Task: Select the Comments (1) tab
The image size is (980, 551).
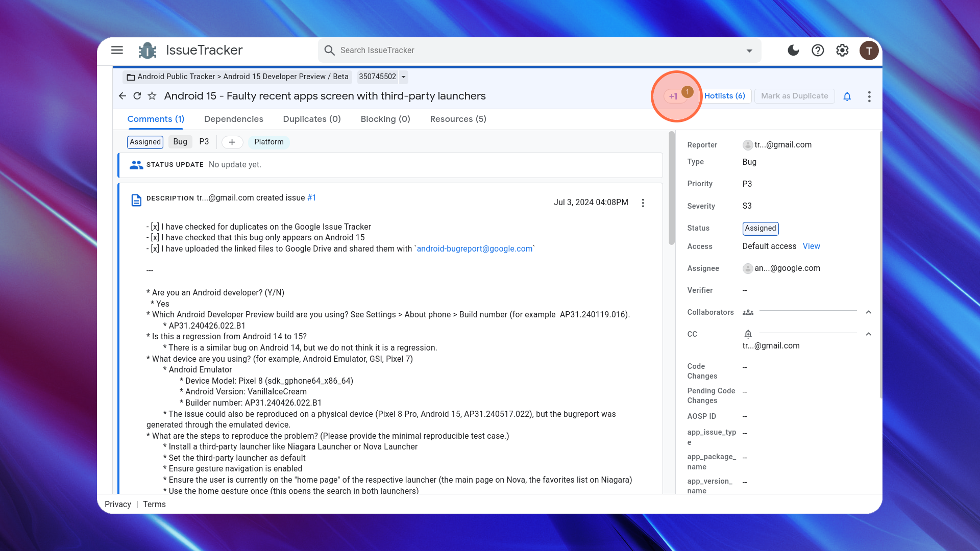Action: pyautogui.click(x=156, y=119)
